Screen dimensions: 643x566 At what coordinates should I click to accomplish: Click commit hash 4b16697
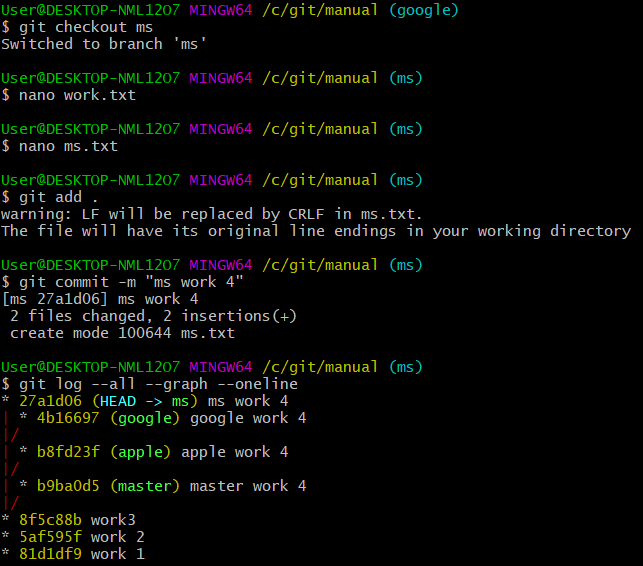[68, 418]
